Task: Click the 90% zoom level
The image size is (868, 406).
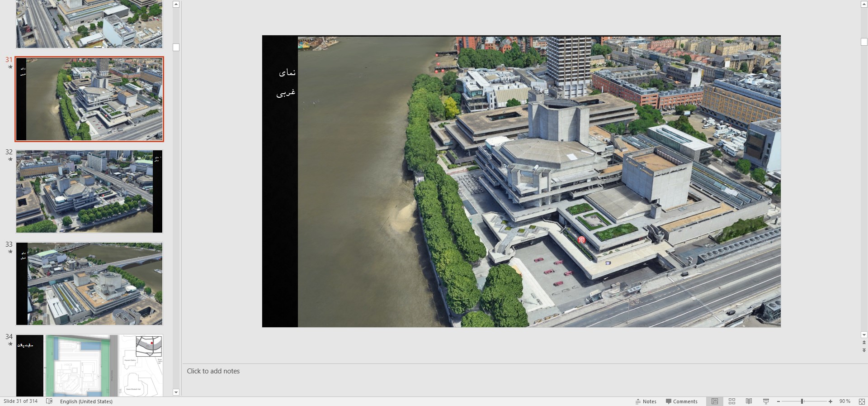Action: pos(844,401)
